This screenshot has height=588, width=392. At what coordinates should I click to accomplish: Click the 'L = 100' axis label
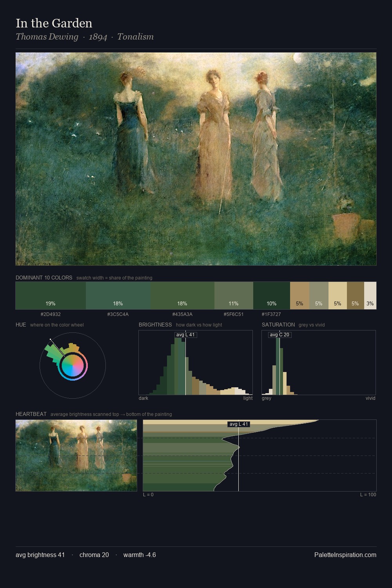[x=368, y=495]
